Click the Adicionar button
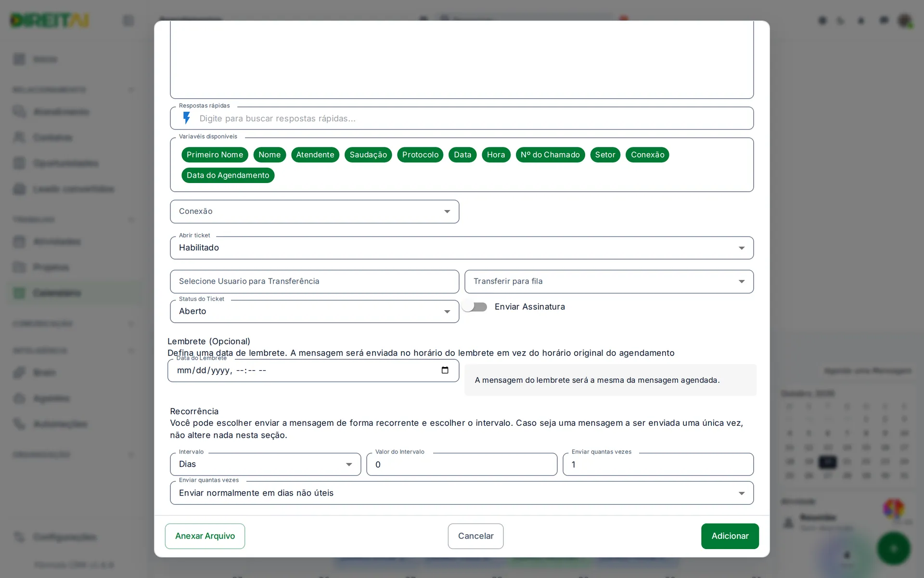Image resolution: width=924 pixels, height=578 pixels. 730,536
